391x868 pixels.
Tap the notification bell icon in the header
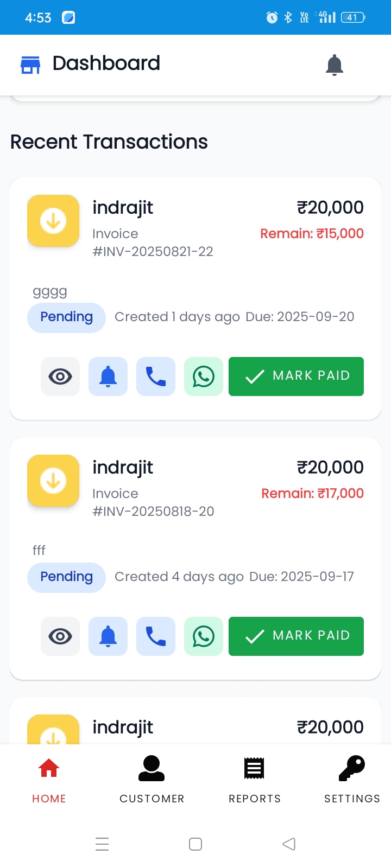(x=334, y=65)
